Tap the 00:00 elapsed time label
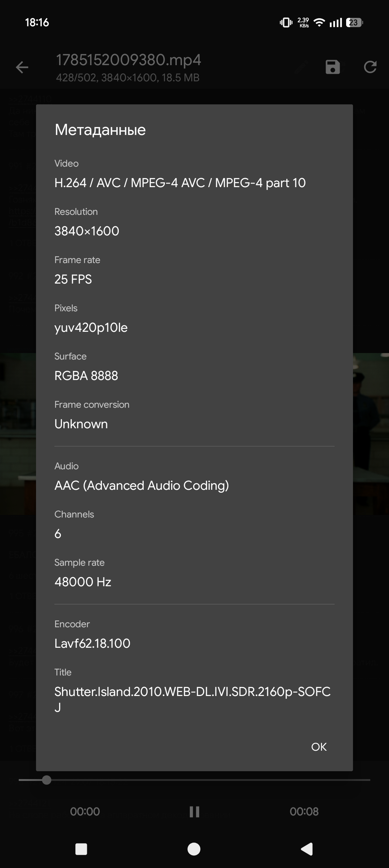Image resolution: width=389 pixels, height=868 pixels. click(85, 812)
